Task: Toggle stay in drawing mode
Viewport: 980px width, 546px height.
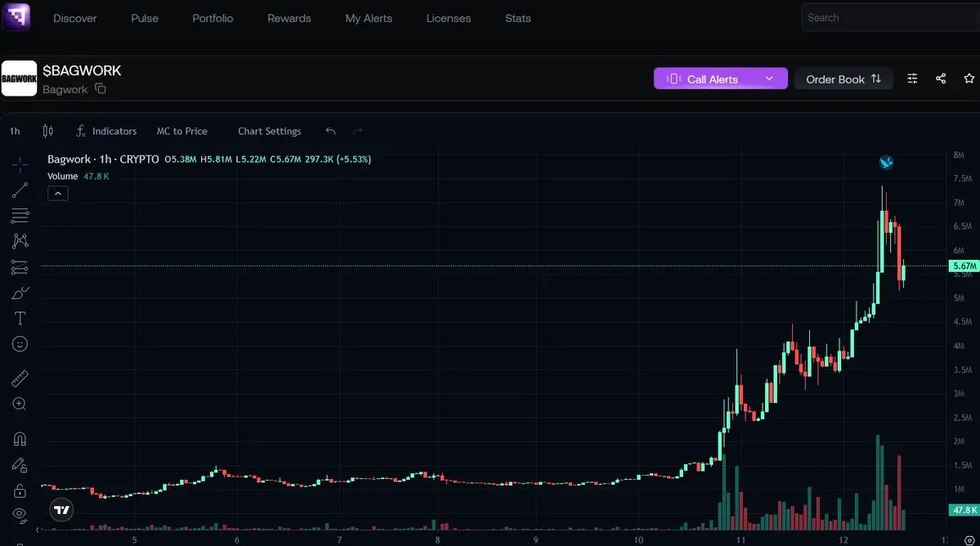Action: (x=20, y=465)
